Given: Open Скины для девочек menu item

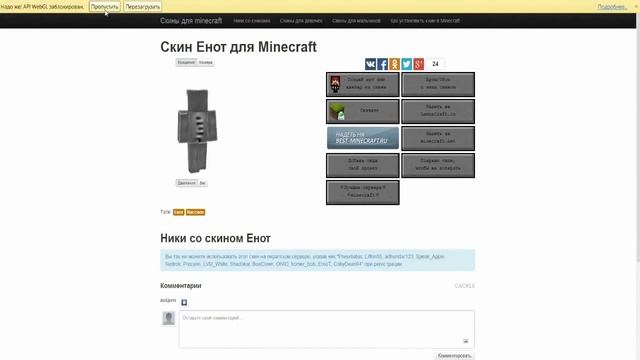Looking at the screenshot, I should pos(301,20).
